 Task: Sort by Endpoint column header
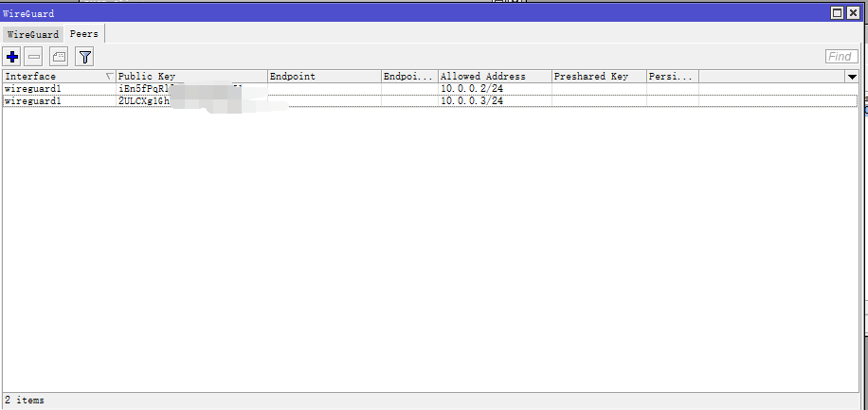pos(324,77)
